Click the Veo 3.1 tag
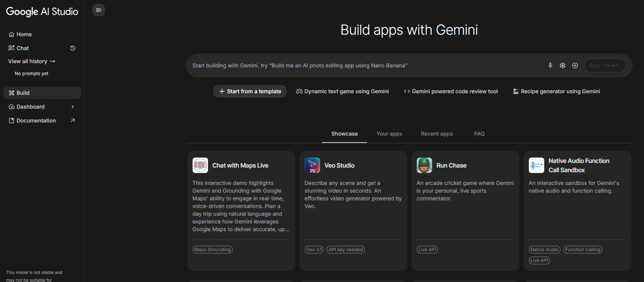Viewport: 644px width, 282px height. point(314,250)
